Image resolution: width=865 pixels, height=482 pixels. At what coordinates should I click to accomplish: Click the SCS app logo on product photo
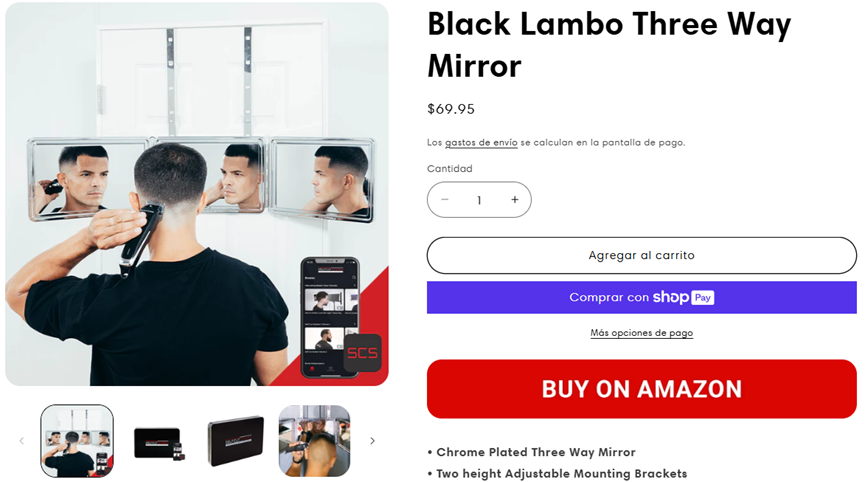coord(362,353)
